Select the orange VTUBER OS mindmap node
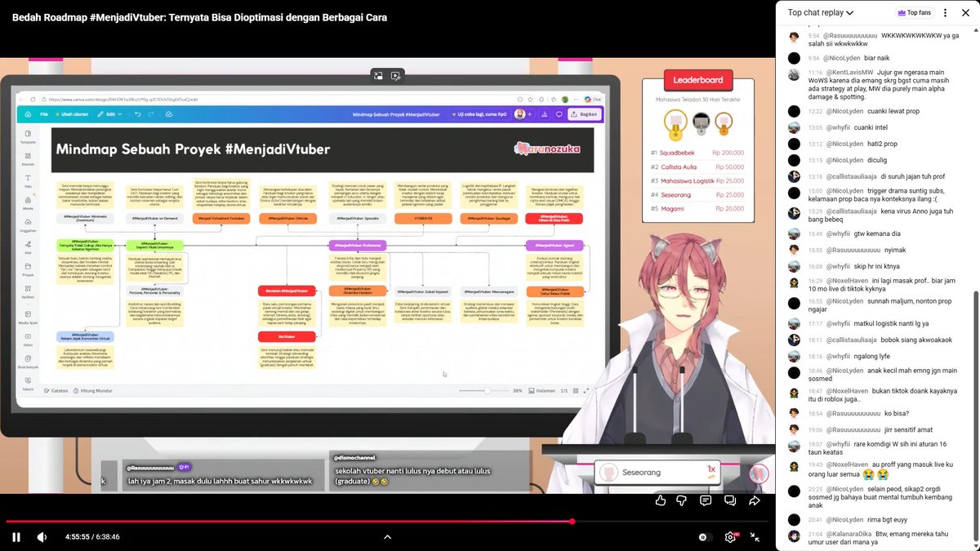Viewport: 980px width, 551px height. click(422, 218)
